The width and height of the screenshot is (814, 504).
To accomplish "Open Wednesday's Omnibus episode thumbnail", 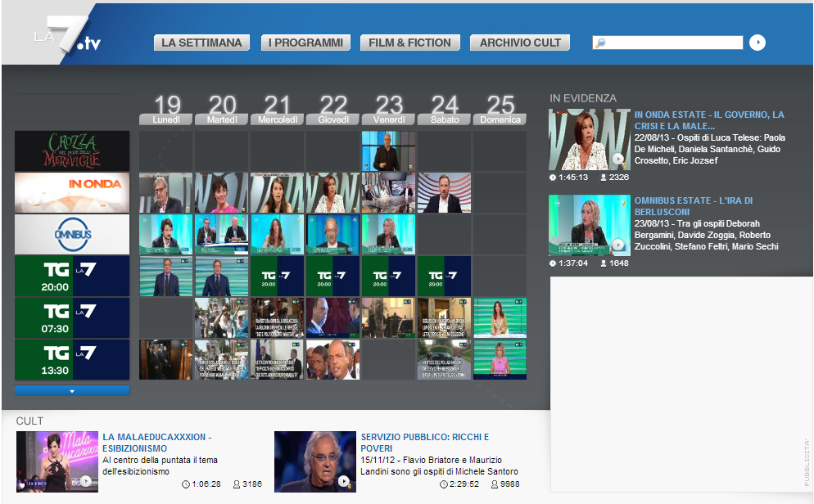I will coord(278,234).
